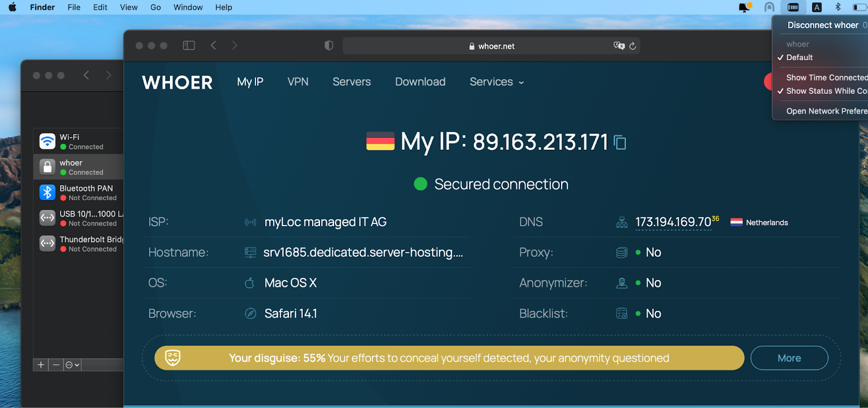Click myLoc managed IT AG text
The height and width of the screenshot is (408, 868).
pyautogui.click(x=325, y=222)
